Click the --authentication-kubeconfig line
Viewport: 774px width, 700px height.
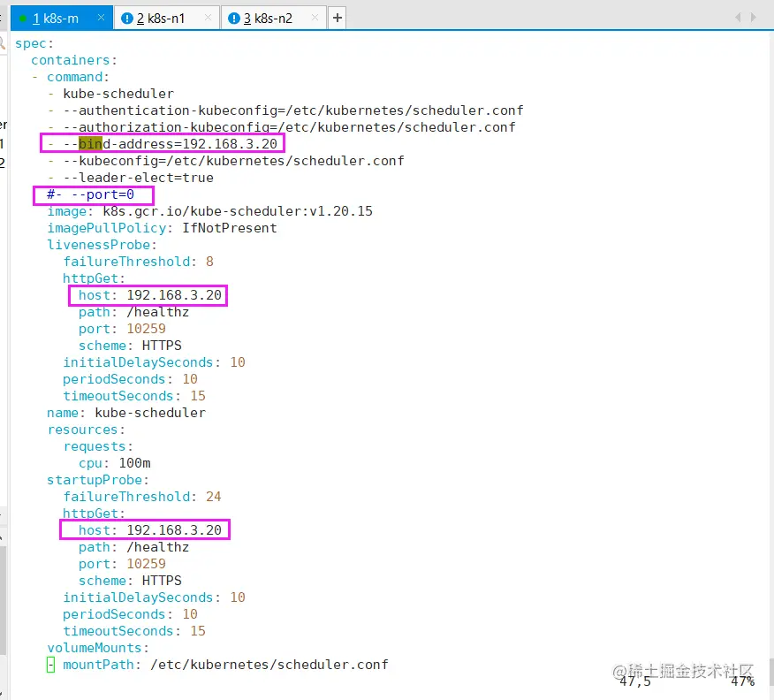pyautogui.click(x=285, y=110)
